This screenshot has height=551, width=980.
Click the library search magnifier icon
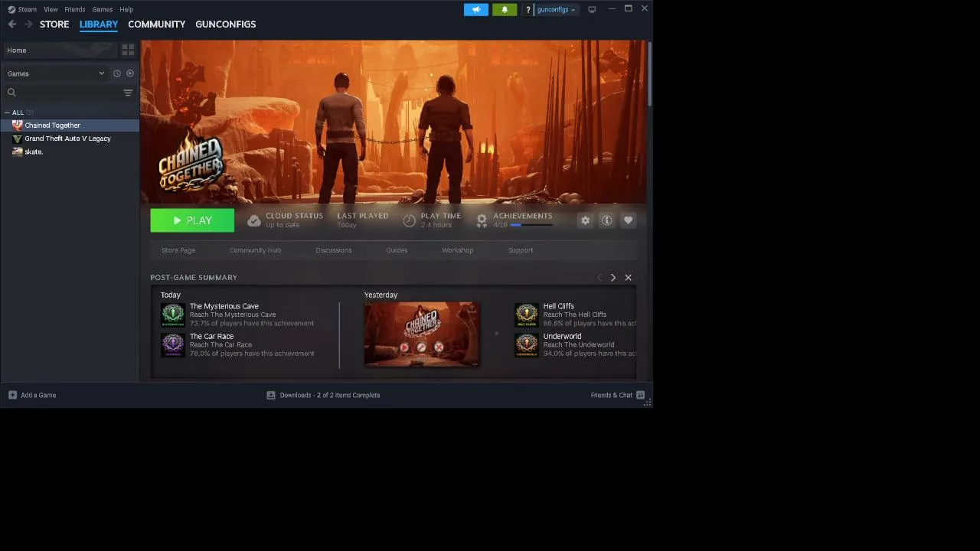pyautogui.click(x=11, y=93)
